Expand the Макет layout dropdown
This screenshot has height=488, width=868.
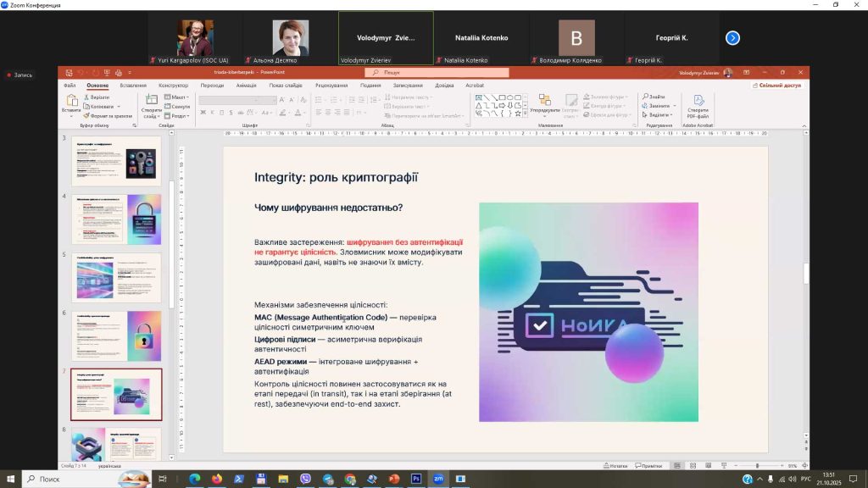click(x=179, y=97)
